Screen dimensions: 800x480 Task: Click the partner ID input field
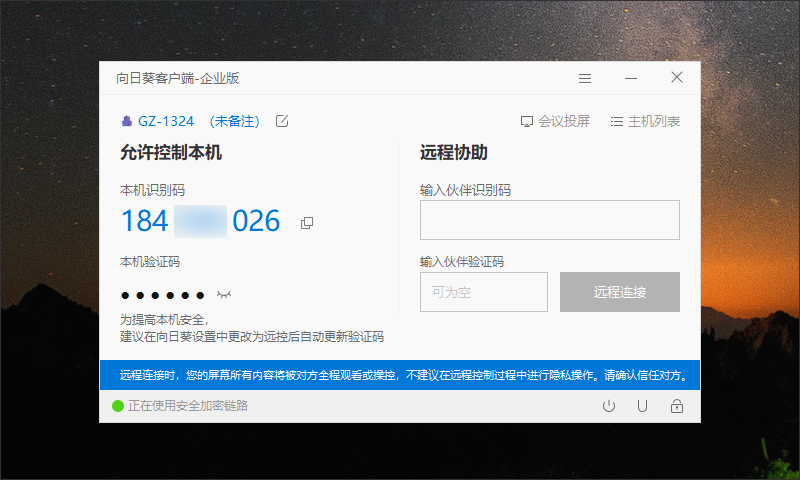tap(549, 220)
